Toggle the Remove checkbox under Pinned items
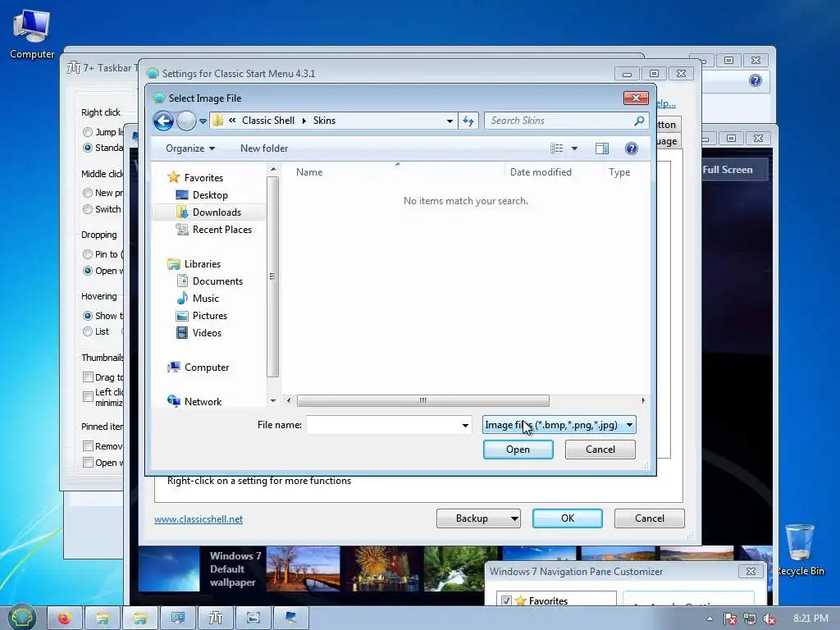 89,445
